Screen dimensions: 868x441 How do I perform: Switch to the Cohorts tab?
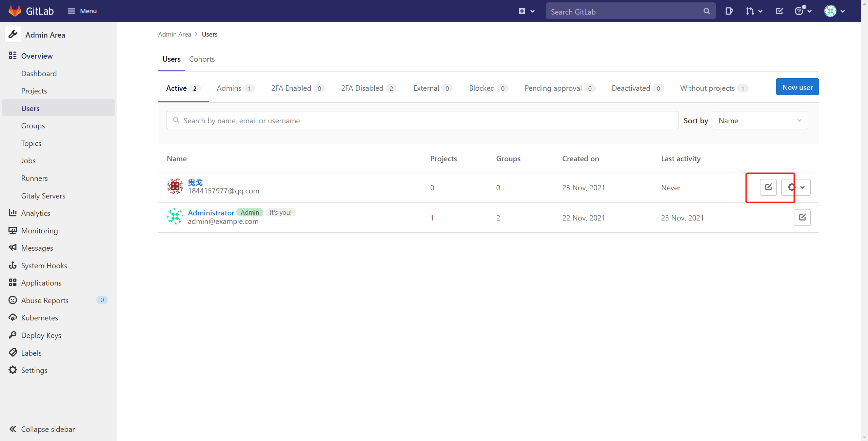(x=202, y=59)
